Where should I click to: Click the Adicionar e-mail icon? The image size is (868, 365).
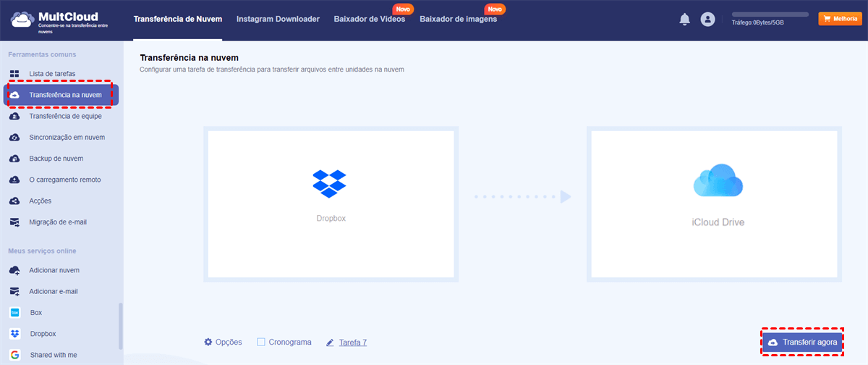[x=14, y=291]
